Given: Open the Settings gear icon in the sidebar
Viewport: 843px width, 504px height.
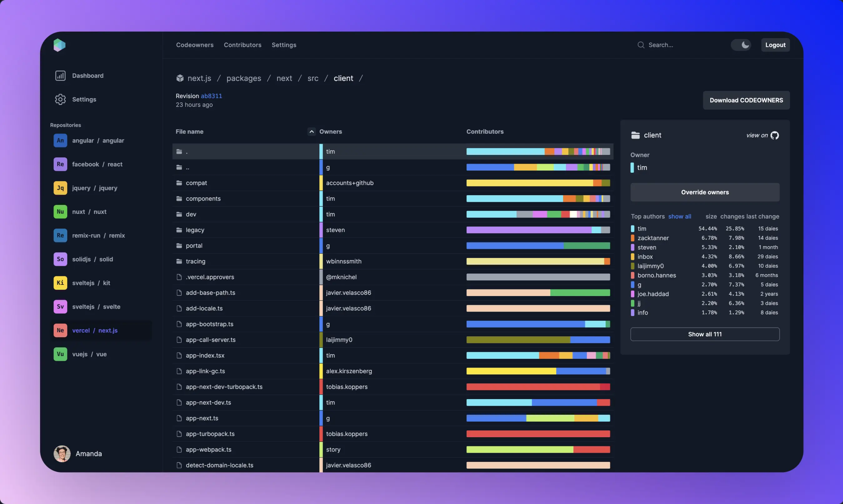Looking at the screenshot, I should pyautogui.click(x=61, y=100).
